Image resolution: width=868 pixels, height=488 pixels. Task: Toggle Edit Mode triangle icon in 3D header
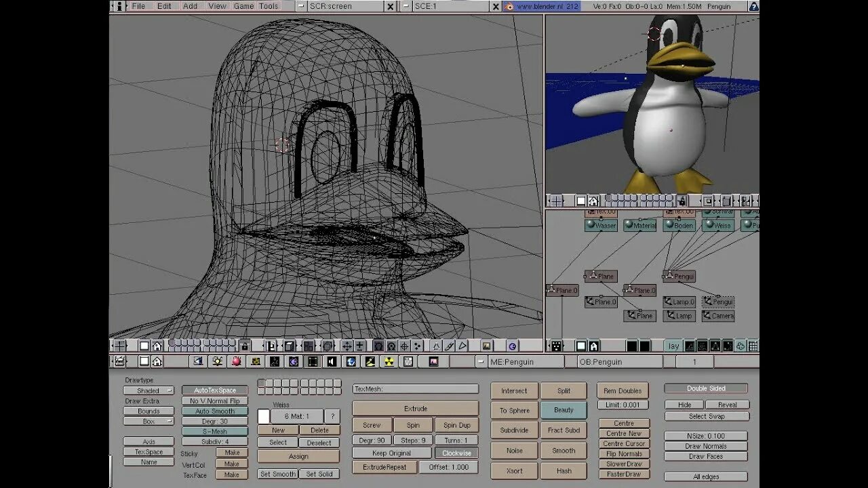[436, 346]
